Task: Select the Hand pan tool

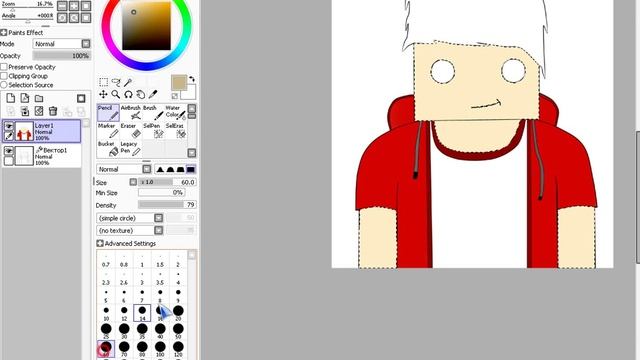Action: [140, 95]
